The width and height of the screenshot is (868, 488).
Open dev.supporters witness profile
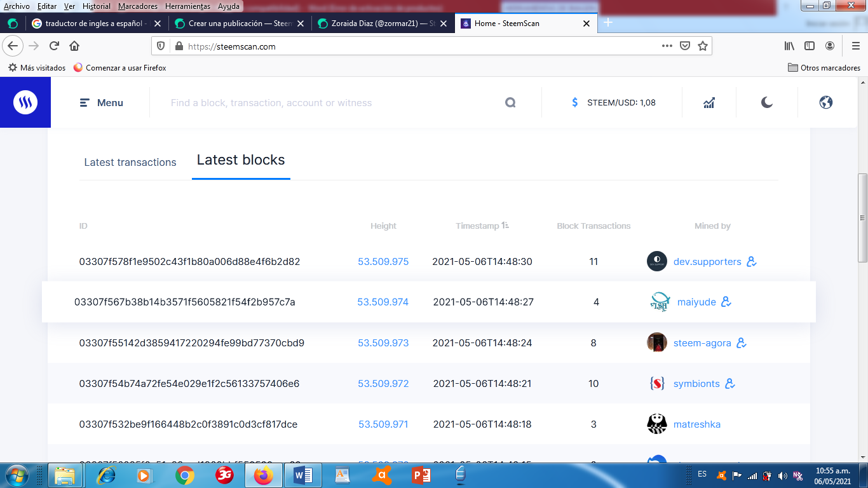pyautogui.click(x=707, y=262)
